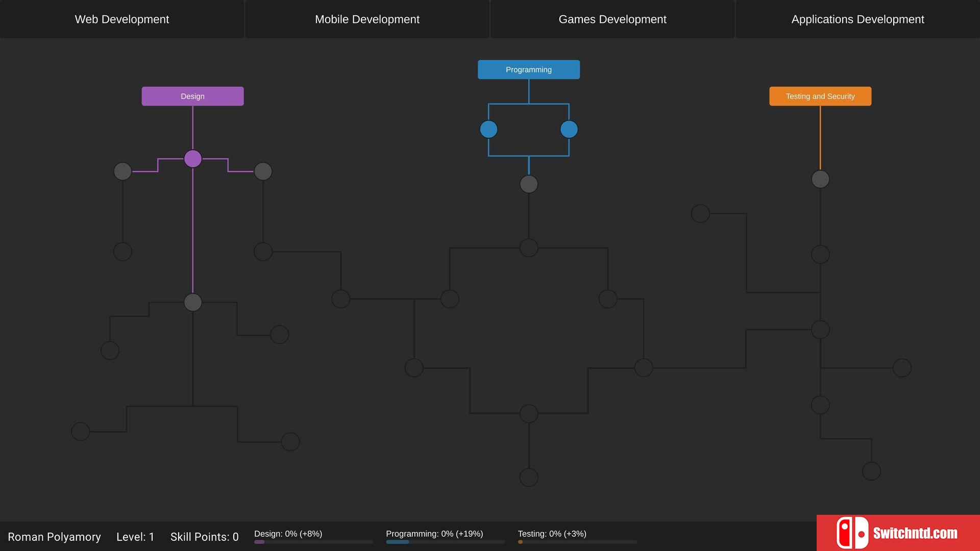Image resolution: width=980 pixels, height=551 pixels.
Task: Click the 'Programming: 0% (+19%)' label
Action: [x=434, y=534]
